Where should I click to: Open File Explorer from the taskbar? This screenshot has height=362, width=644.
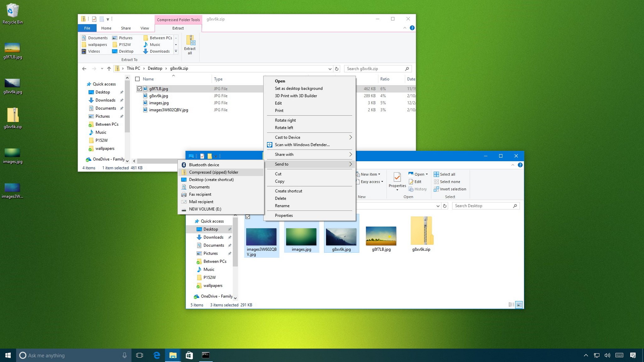tap(173, 355)
